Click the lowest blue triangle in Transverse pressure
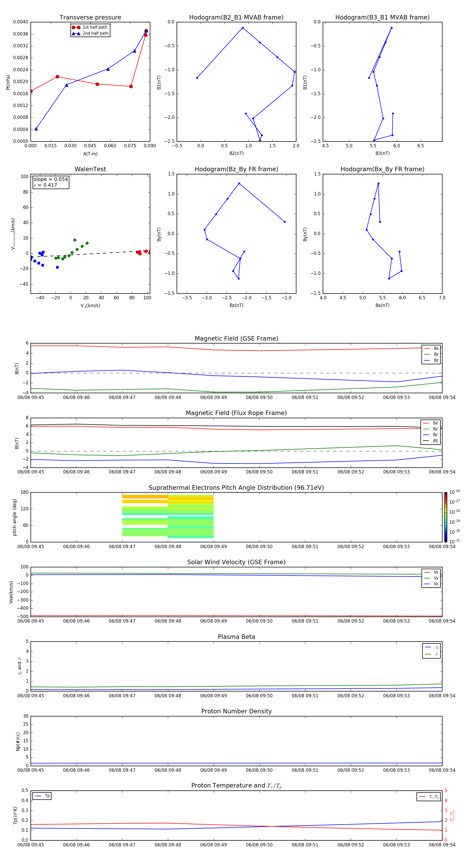Image resolution: width=473 pixels, height=868 pixels. 36,129
